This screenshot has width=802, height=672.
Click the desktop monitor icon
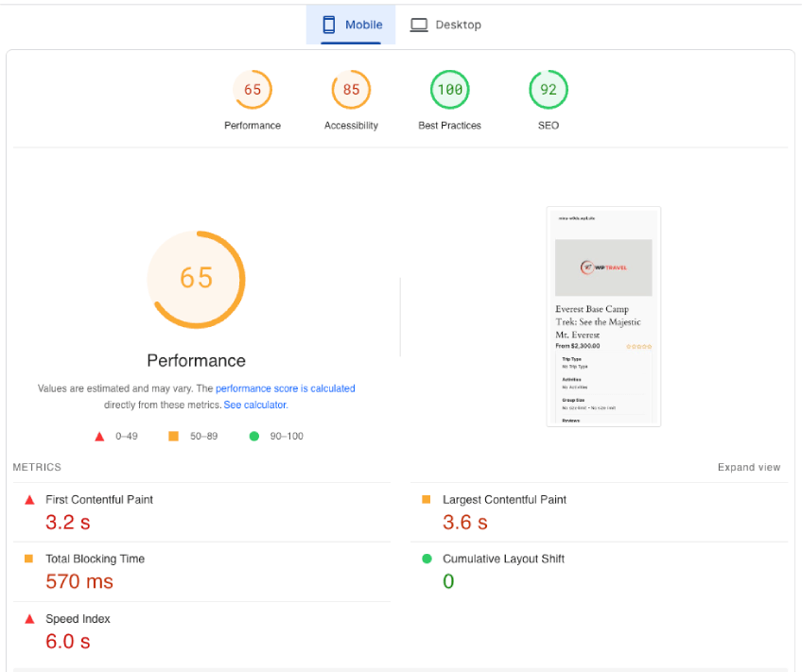[x=419, y=25]
